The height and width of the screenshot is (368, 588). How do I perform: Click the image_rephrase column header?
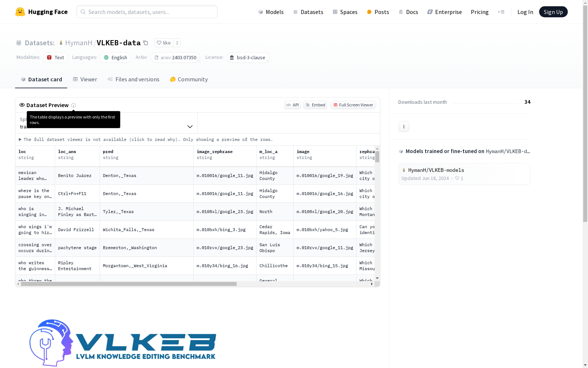[x=225, y=156]
